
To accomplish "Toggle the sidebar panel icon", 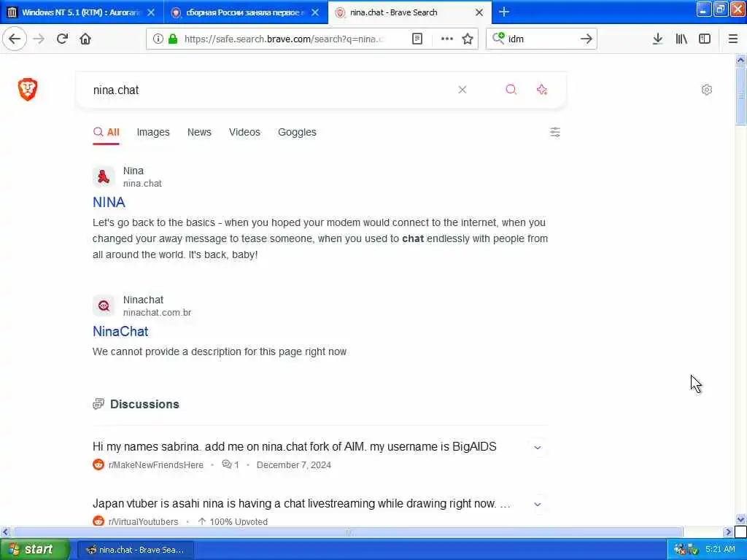I will coord(705,39).
